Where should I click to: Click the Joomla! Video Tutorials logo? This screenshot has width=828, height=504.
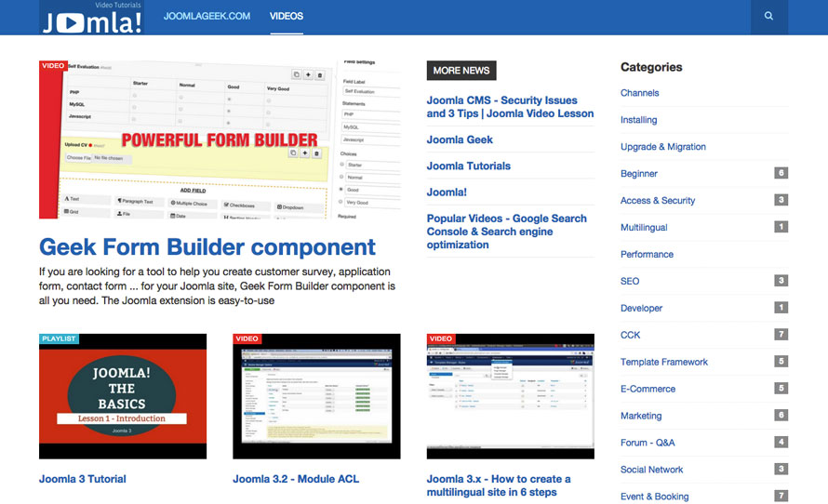[x=92, y=18]
